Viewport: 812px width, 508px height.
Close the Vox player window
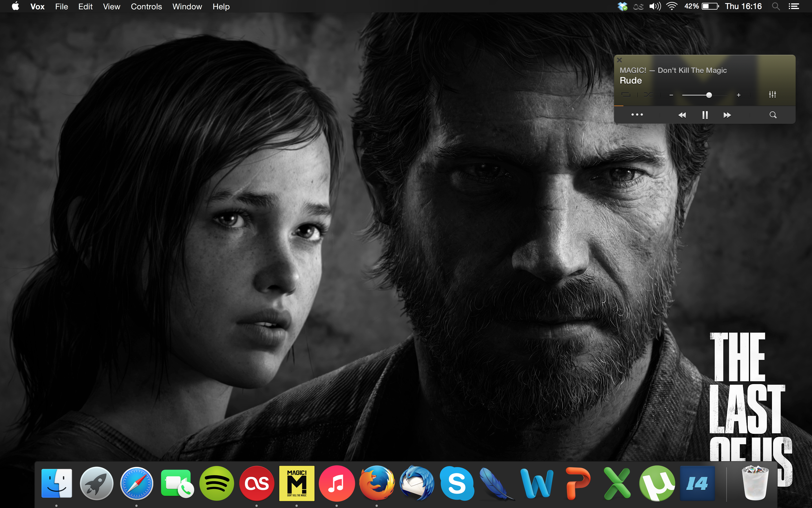619,60
